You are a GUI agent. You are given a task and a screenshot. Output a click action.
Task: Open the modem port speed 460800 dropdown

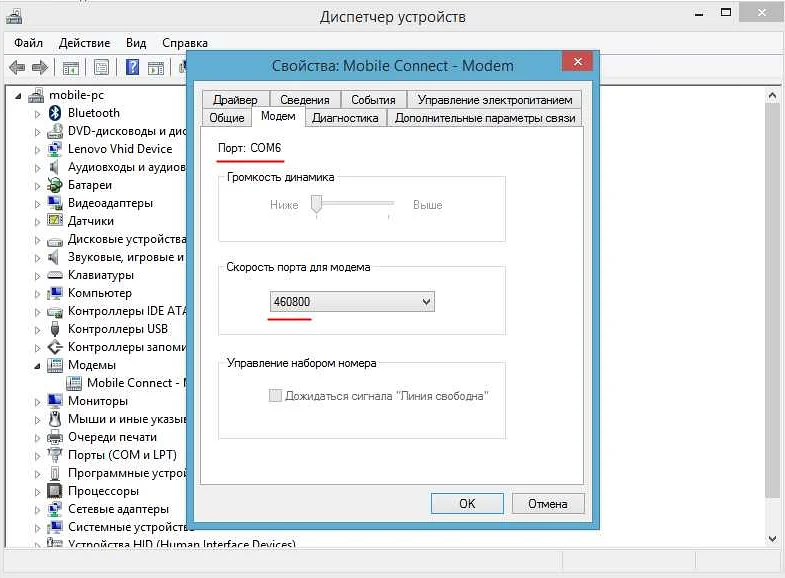point(352,302)
